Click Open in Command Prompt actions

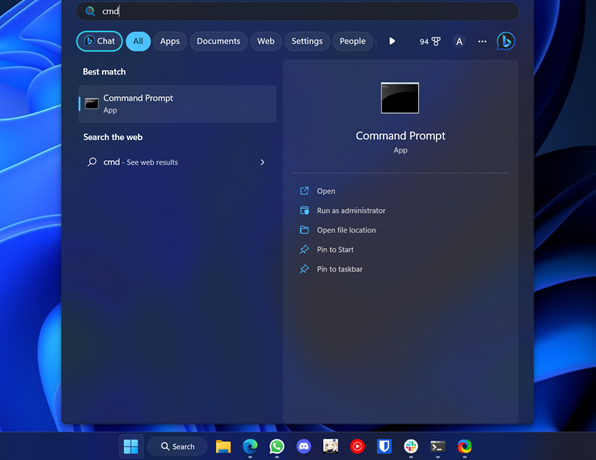326,191
